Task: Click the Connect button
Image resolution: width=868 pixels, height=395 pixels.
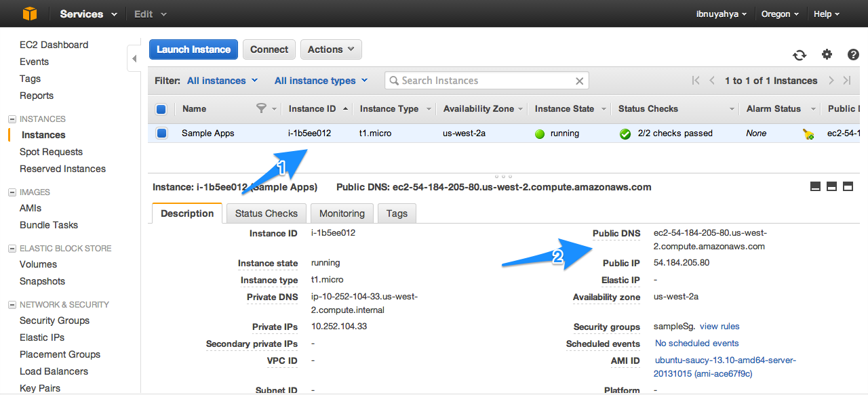Action: (x=269, y=49)
